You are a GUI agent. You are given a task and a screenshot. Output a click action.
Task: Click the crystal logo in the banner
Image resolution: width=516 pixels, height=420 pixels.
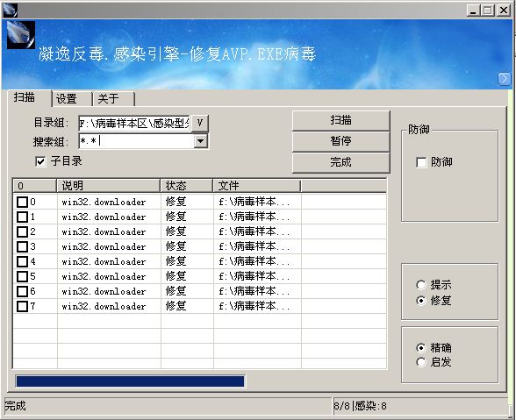21,35
